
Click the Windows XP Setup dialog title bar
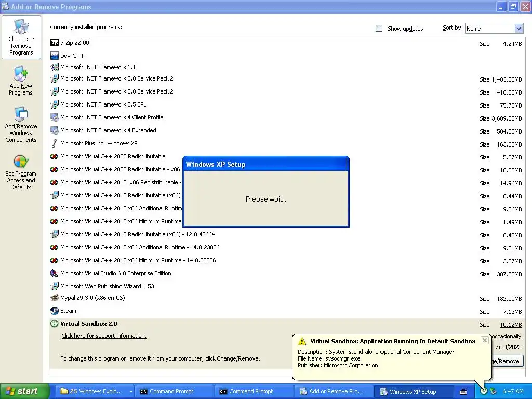coord(265,164)
